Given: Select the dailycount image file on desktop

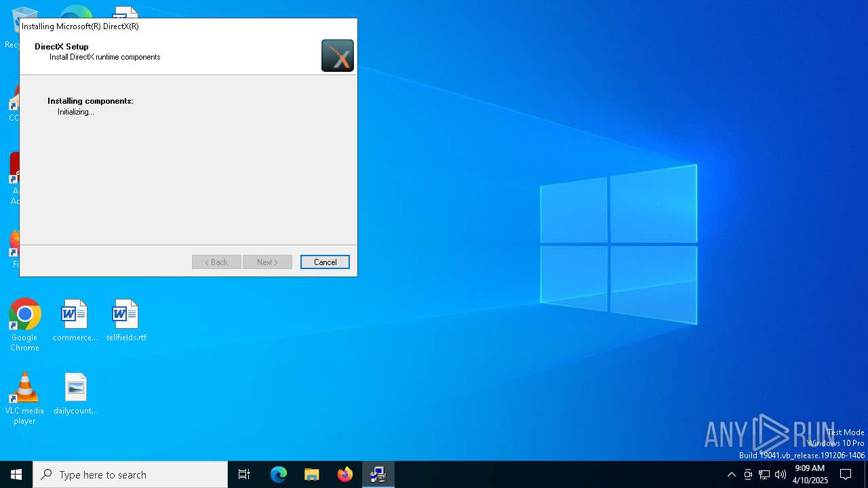Looking at the screenshot, I should pyautogui.click(x=75, y=394).
